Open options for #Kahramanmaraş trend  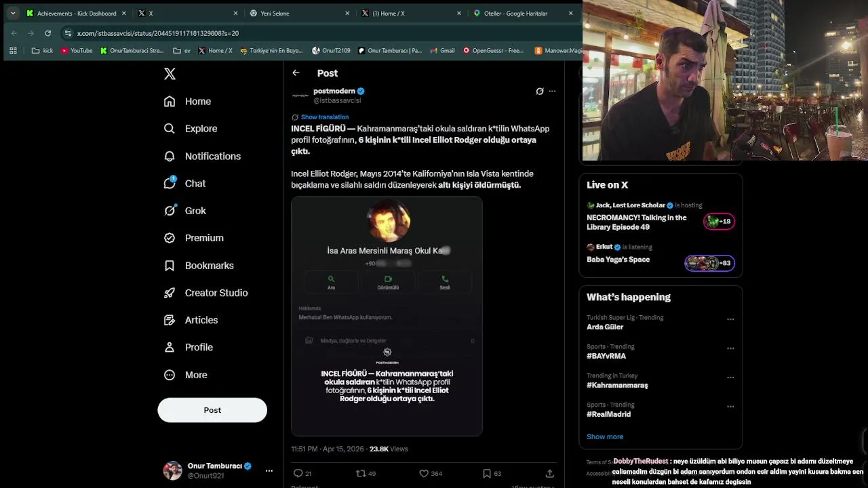pyautogui.click(x=730, y=378)
